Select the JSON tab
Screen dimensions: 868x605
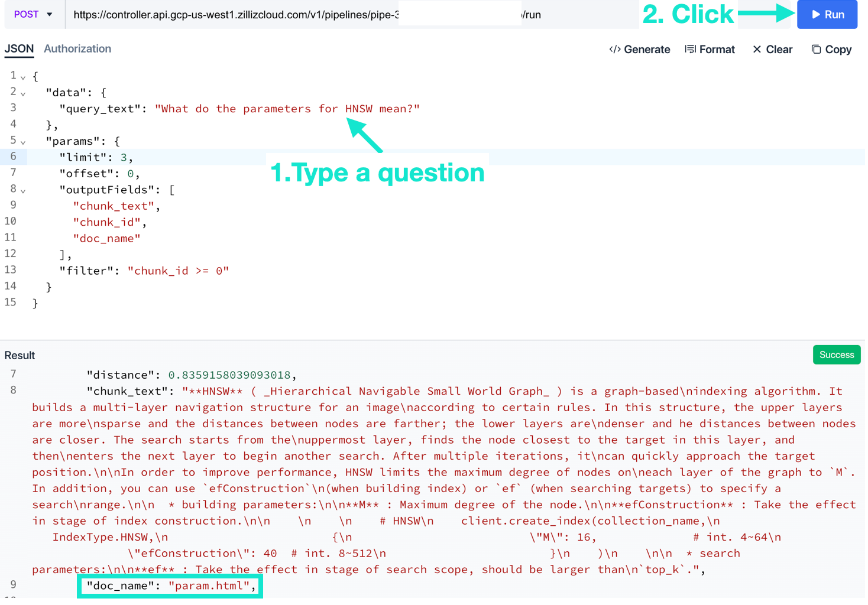(x=19, y=49)
